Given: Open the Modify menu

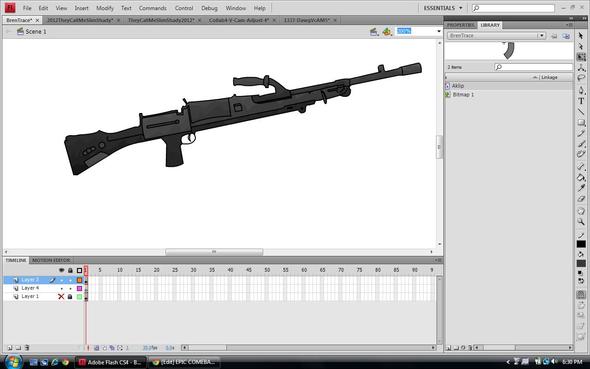Looking at the screenshot, I should click(105, 8).
